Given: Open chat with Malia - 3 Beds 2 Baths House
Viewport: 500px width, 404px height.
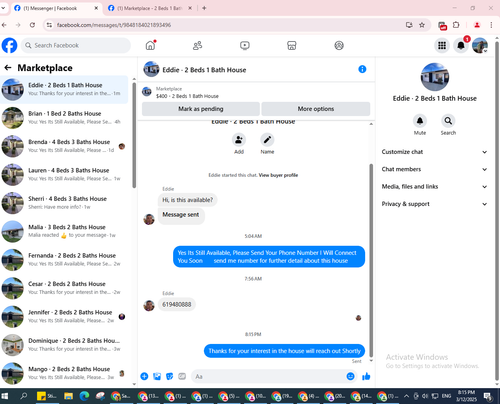Looking at the screenshot, I should click(x=64, y=231).
